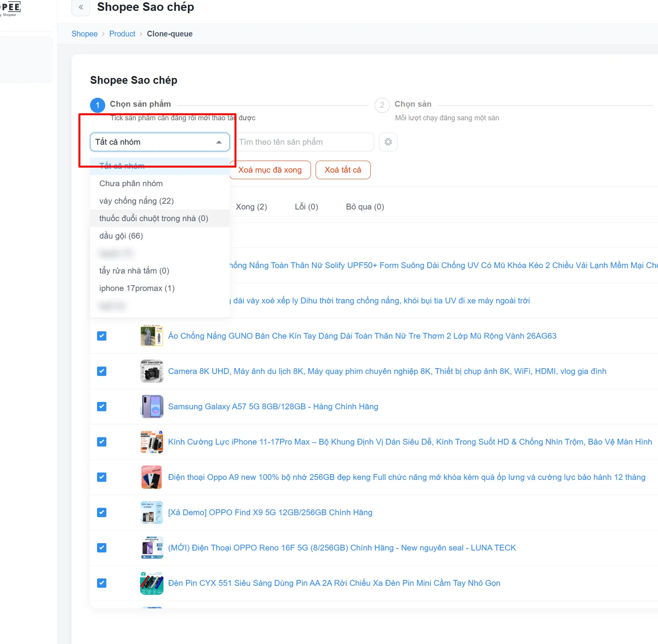
Task: Switch to Lỗi (0) tab
Action: click(x=306, y=207)
